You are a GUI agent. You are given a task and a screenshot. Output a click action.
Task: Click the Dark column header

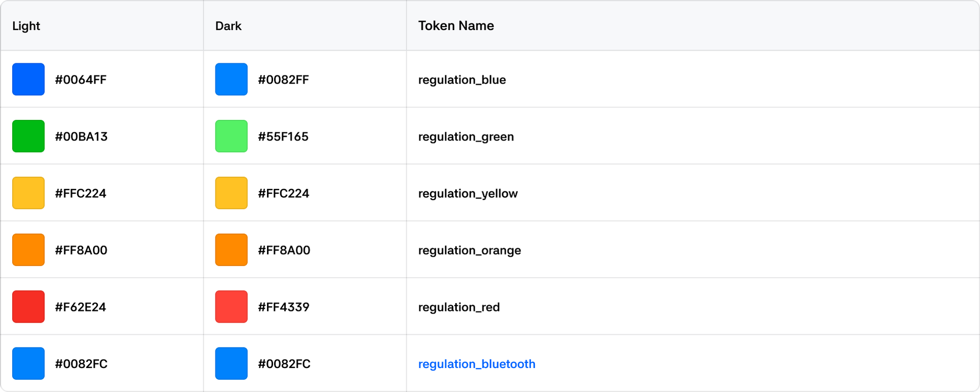click(228, 26)
